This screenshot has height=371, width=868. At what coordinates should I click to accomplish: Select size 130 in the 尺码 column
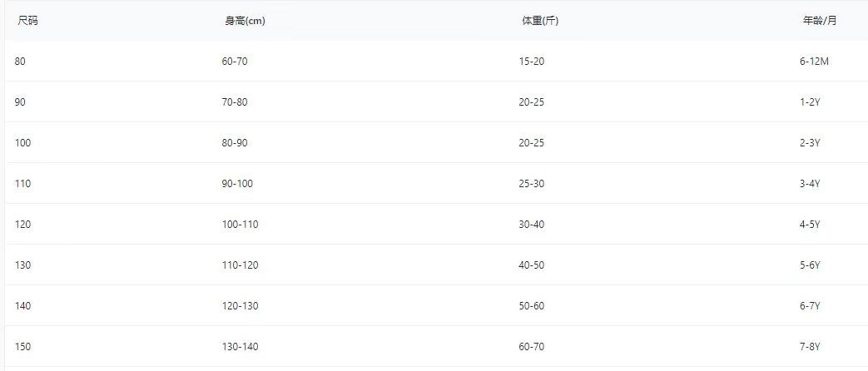[x=22, y=265]
